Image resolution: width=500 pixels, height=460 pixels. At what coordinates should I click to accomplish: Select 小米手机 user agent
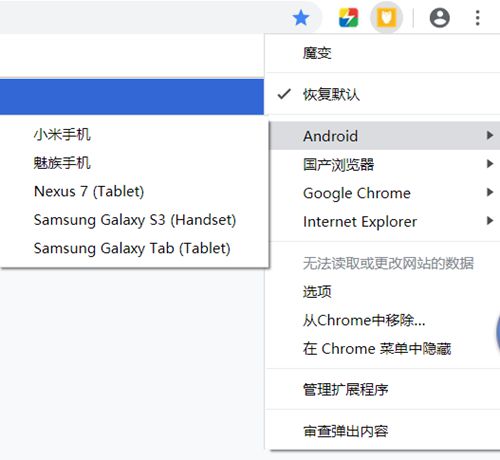pos(134,135)
